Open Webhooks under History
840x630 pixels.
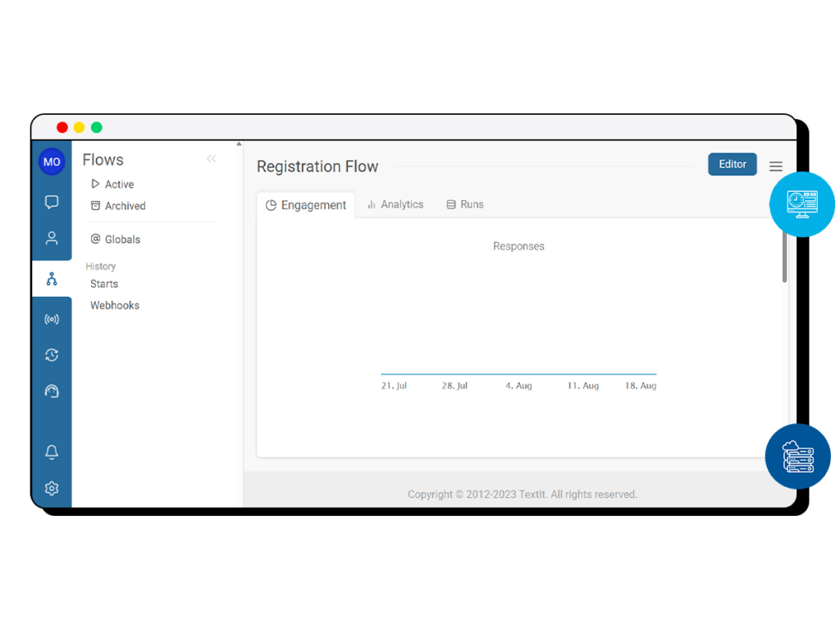(115, 305)
